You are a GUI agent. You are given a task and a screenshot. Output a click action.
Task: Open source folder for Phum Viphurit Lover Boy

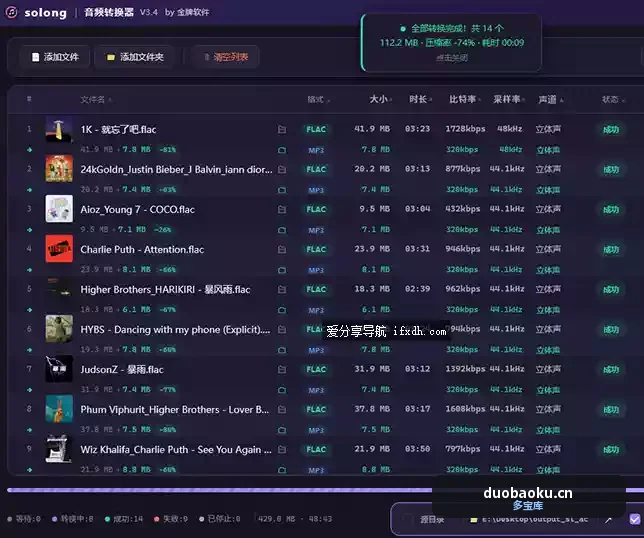click(x=282, y=409)
